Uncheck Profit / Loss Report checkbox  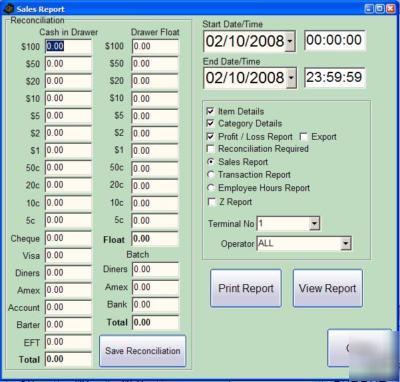pos(210,136)
